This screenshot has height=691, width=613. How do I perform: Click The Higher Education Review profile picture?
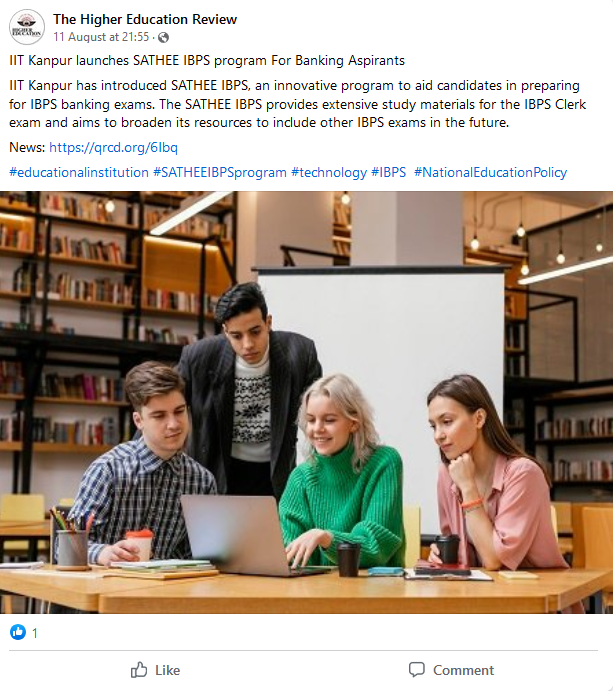pyautogui.click(x=27, y=27)
